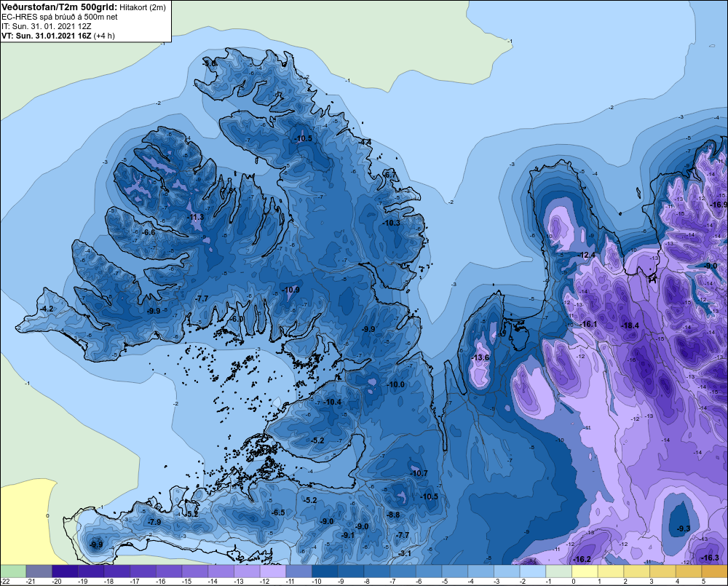Click the title line 'Veðurstofan/T2m 500grid: Hitakort (2m)'
728x586 pixels.
point(83,7)
